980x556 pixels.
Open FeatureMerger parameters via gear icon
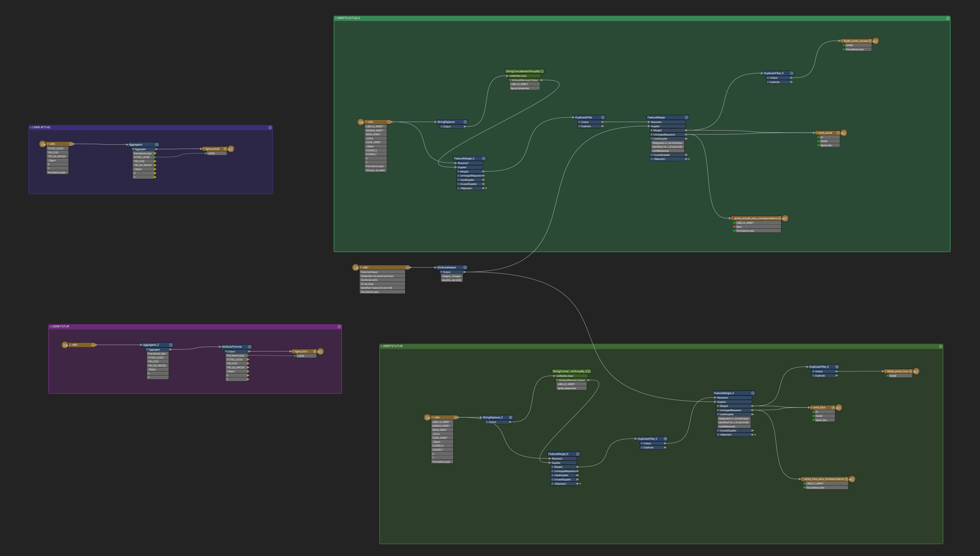[x=686, y=118]
